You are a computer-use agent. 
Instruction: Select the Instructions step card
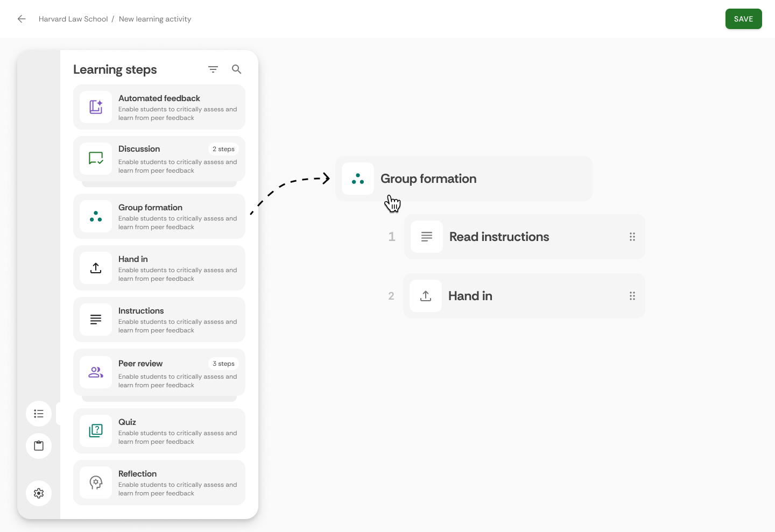(159, 320)
